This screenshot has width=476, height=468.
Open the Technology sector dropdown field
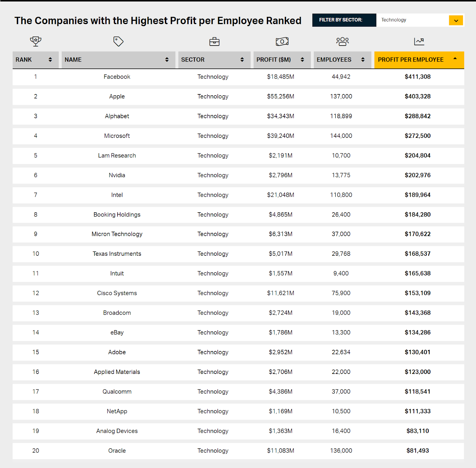tap(412, 20)
